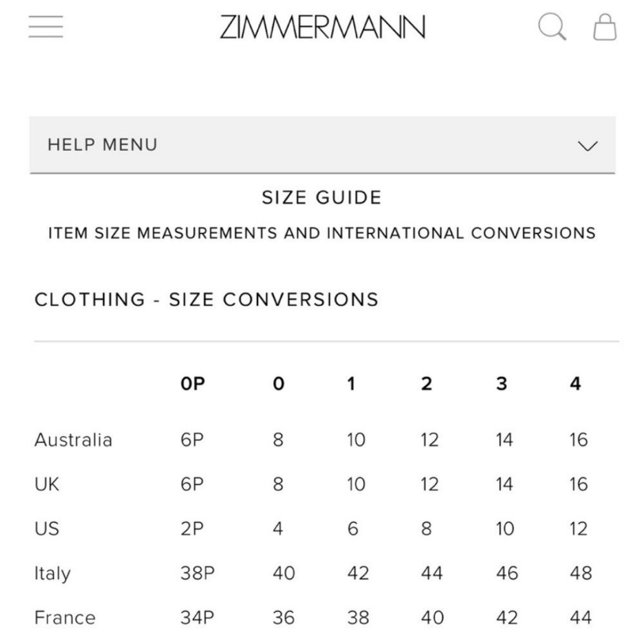This screenshot has width=644, height=644.
Task: Go to Zimmermann homepage via logo
Action: (x=323, y=27)
